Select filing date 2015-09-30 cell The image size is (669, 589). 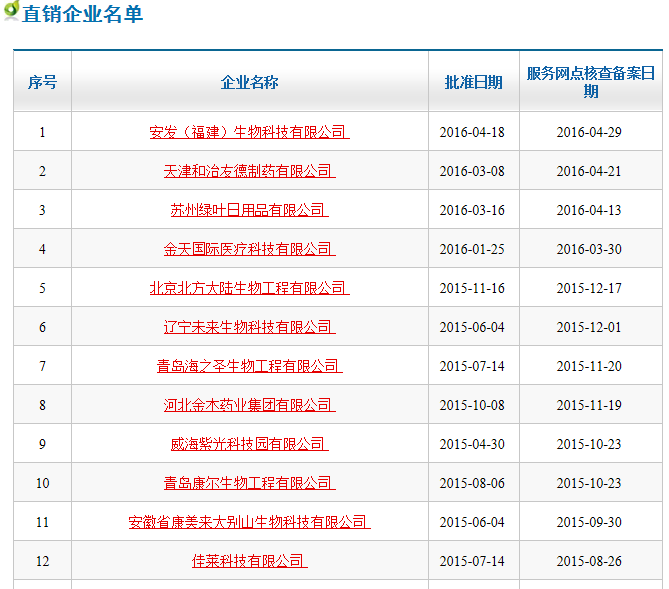(x=589, y=522)
